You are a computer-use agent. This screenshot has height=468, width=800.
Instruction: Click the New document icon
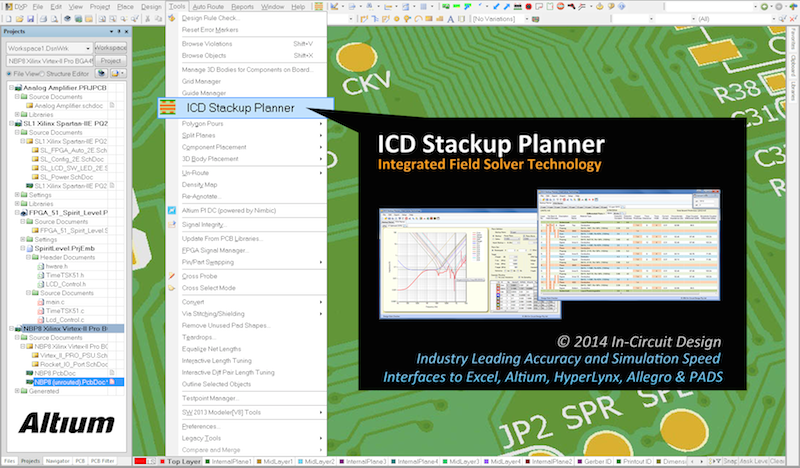click(x=9, y=19)
